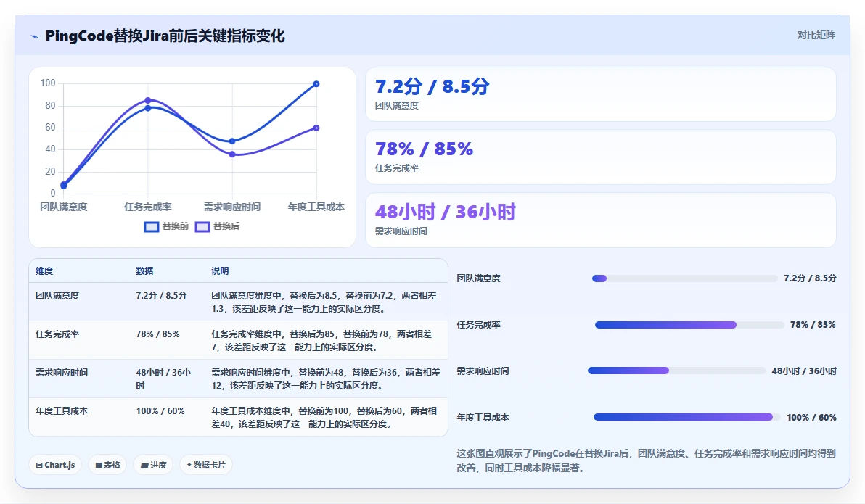Select the 团队满意度 table row name cell

pos(57,296)
